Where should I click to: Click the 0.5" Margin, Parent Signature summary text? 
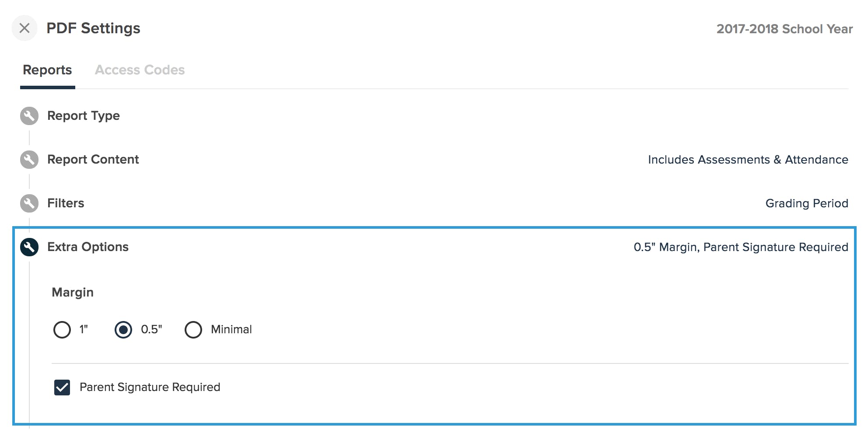click(x=741, y=247)
